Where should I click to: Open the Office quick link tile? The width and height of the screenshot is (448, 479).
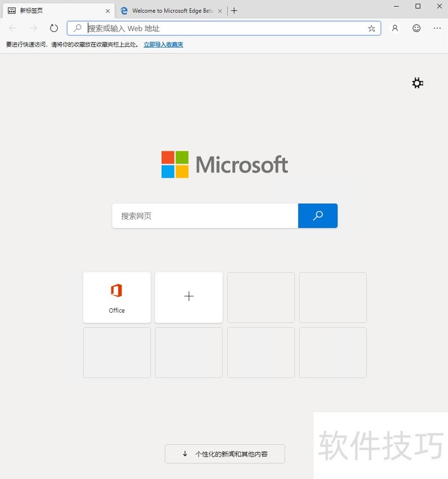116,297
